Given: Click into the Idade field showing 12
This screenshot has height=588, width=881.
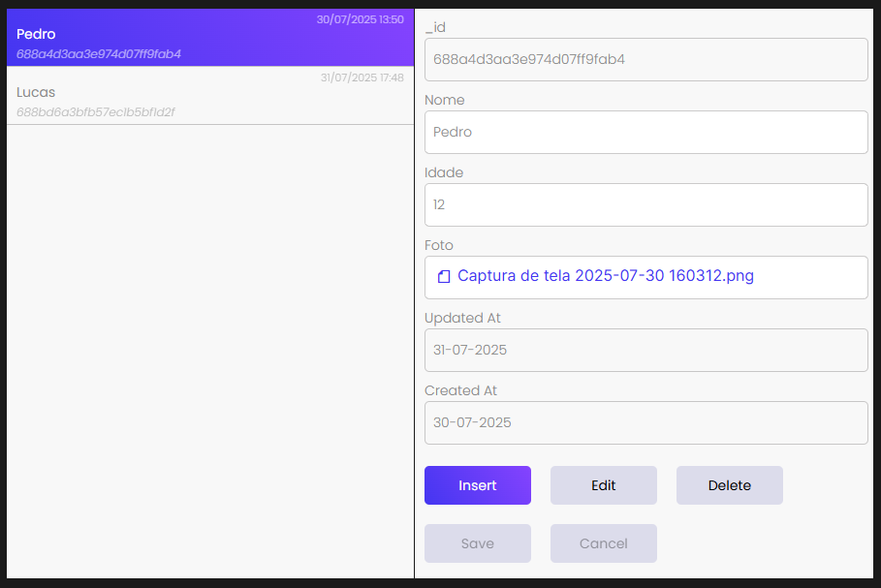Looking at the screenshot, I should (645, 204).
